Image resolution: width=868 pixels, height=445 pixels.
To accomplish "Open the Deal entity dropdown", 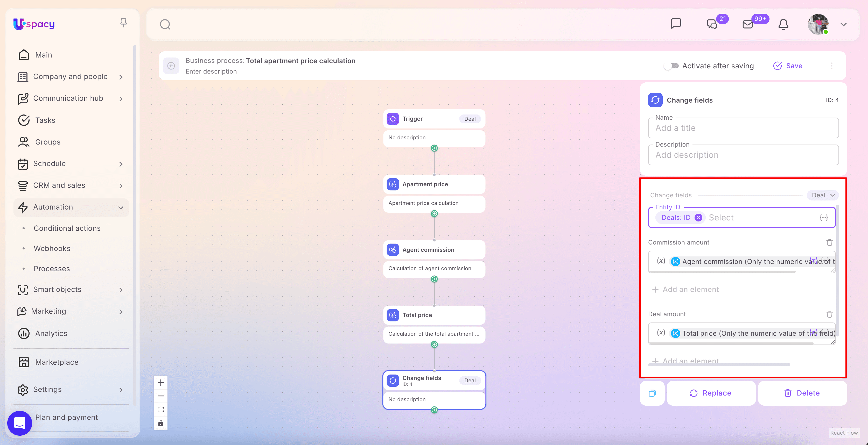I will tap(823, 195).
